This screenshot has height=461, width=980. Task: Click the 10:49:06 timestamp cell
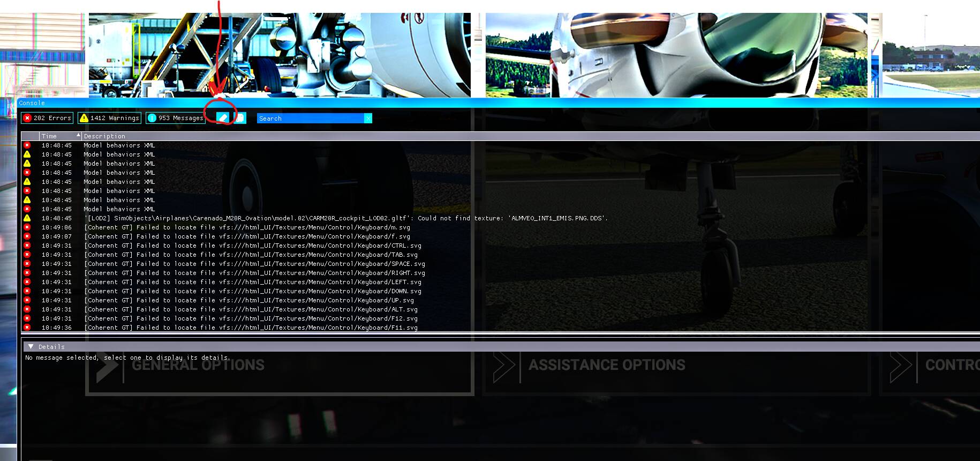[57, 227]
